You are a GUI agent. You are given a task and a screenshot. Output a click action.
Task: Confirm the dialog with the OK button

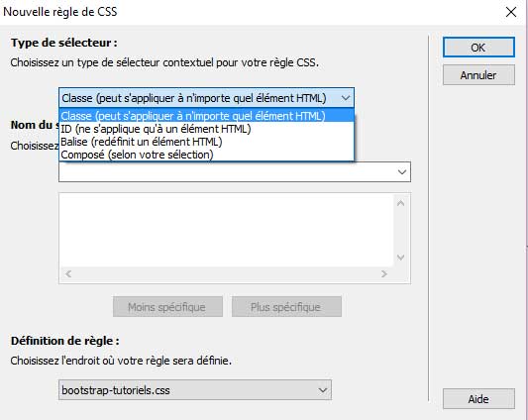coord(478,48)
